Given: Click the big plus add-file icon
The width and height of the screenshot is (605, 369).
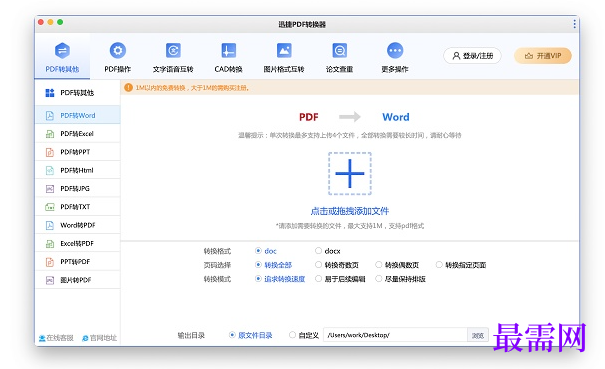Looking at the screenshot, I should [x=350, y=174].
